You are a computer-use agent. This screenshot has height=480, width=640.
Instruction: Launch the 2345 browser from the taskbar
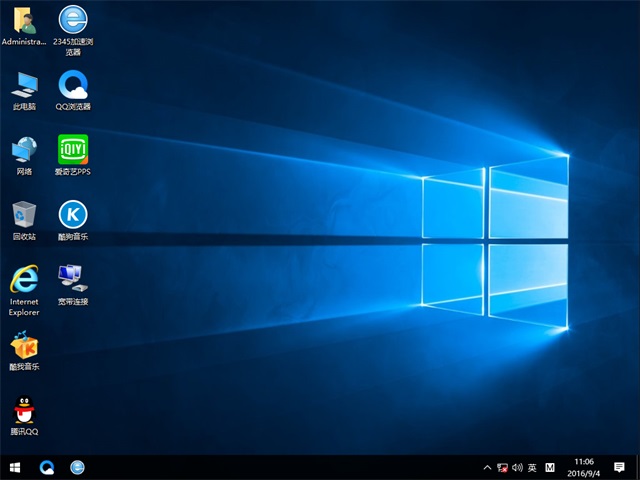77,467
